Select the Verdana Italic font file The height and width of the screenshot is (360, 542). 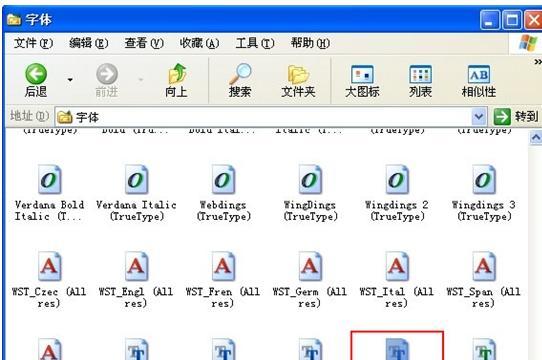[x=136, y=193]
